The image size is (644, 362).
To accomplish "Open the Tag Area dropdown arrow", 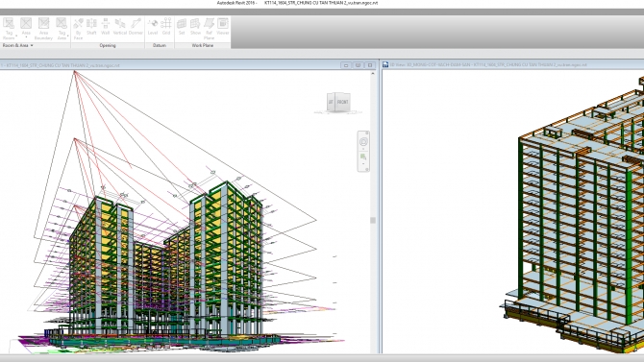I will coord(67,36).
